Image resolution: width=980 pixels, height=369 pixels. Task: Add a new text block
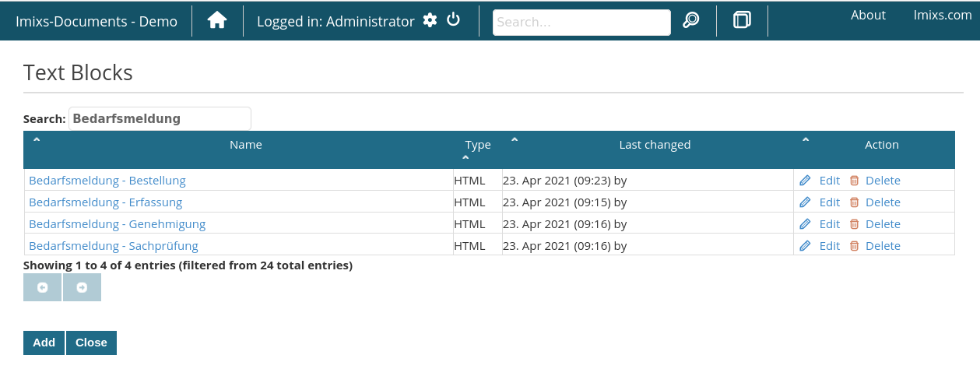tap(44, 343)
